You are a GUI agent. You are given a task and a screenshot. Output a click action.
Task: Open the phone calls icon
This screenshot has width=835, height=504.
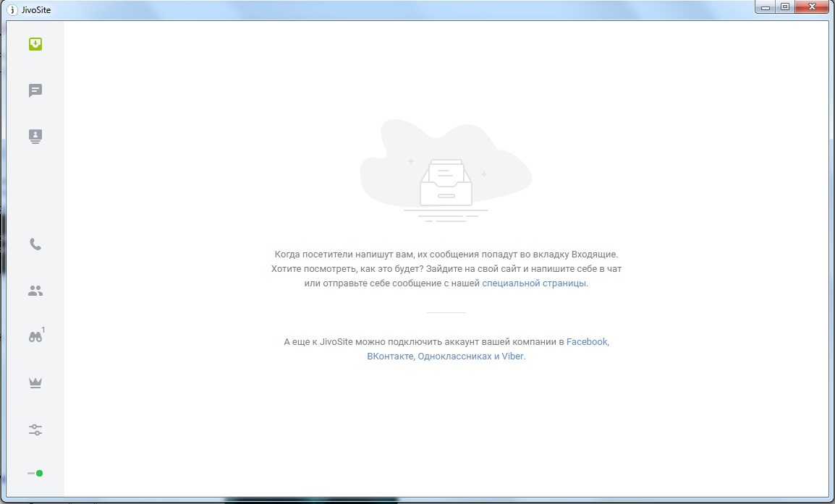pos(35,244)
